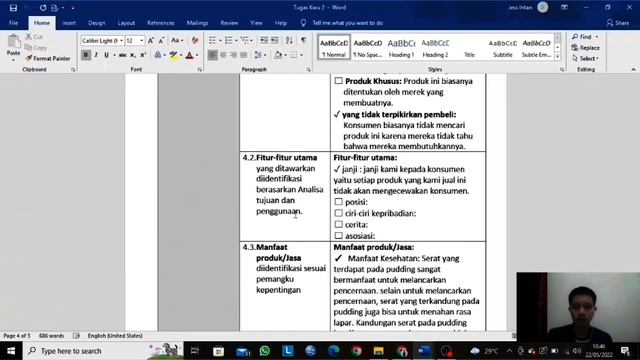This screenshot has width=640, height=360.
Task: Toggle Italic formatting
Action: click(x=96, y=55)
